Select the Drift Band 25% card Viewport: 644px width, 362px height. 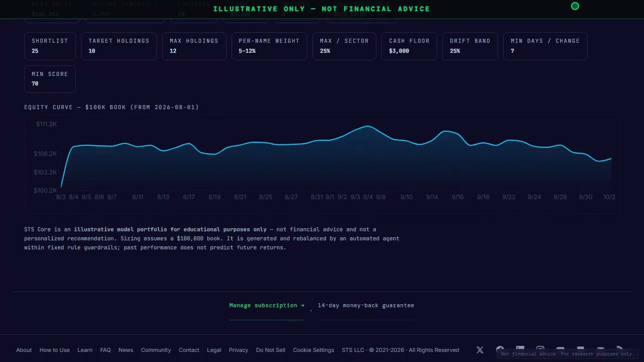pos(470,46)
